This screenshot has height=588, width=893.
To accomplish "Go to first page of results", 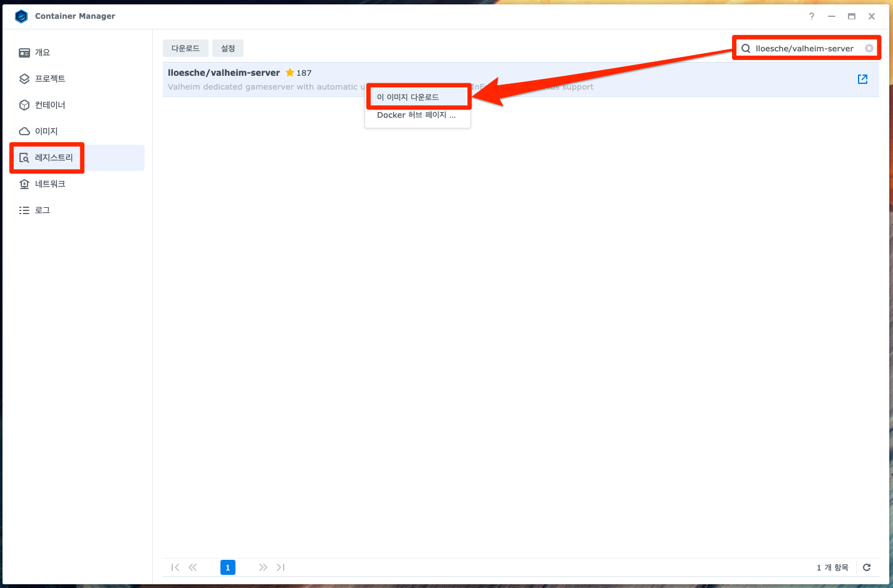I will point(175,567).
